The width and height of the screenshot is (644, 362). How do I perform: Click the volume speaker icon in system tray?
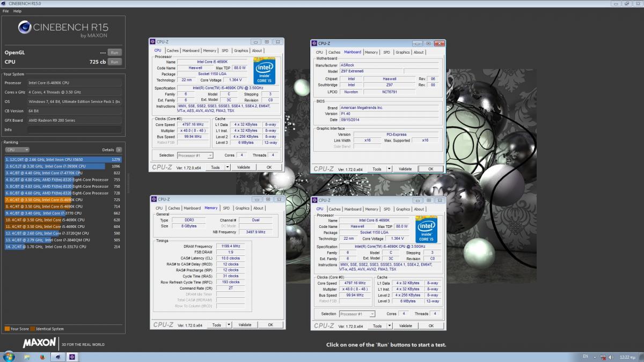tap(610, 357)
